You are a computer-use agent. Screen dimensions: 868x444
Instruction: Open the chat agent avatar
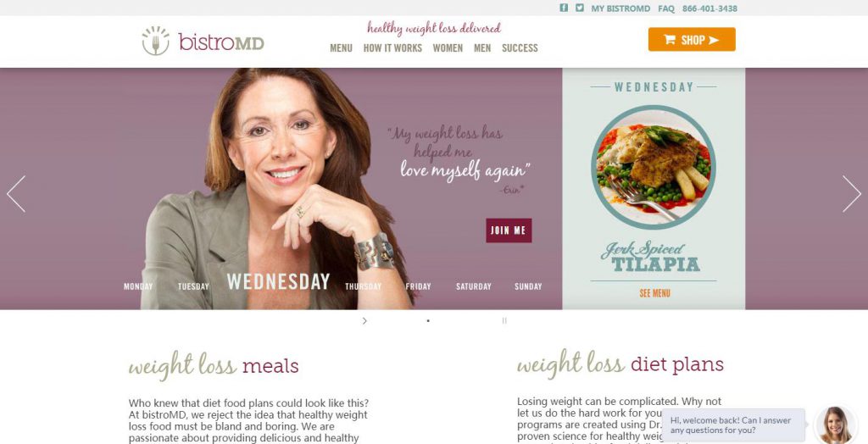pos(835,425)
